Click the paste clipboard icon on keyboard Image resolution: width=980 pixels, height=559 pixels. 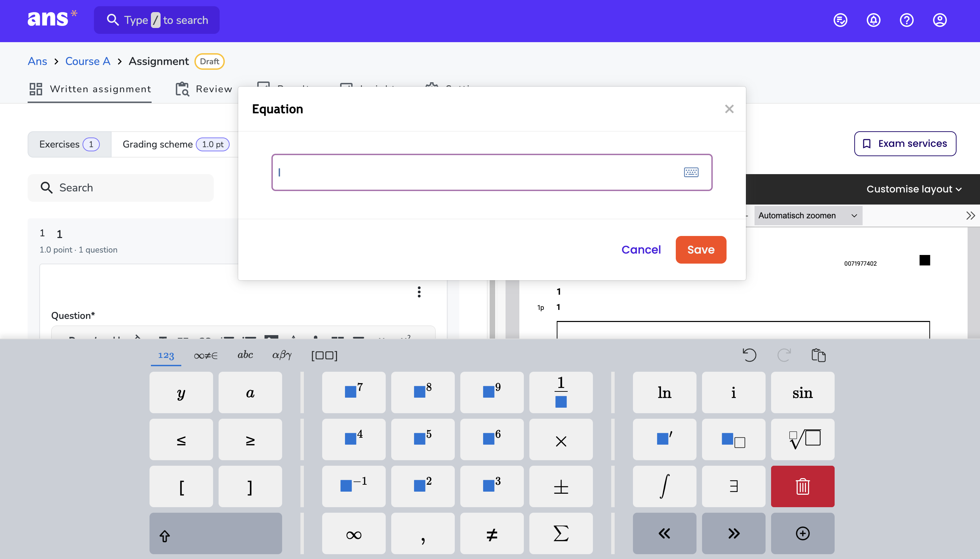click(x=818, y=355)
